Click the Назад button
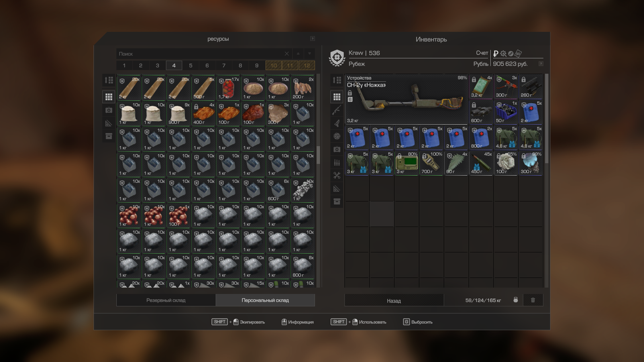Image resolution: width=644 pixels, height=362 pixels. [x=394, y=300]
